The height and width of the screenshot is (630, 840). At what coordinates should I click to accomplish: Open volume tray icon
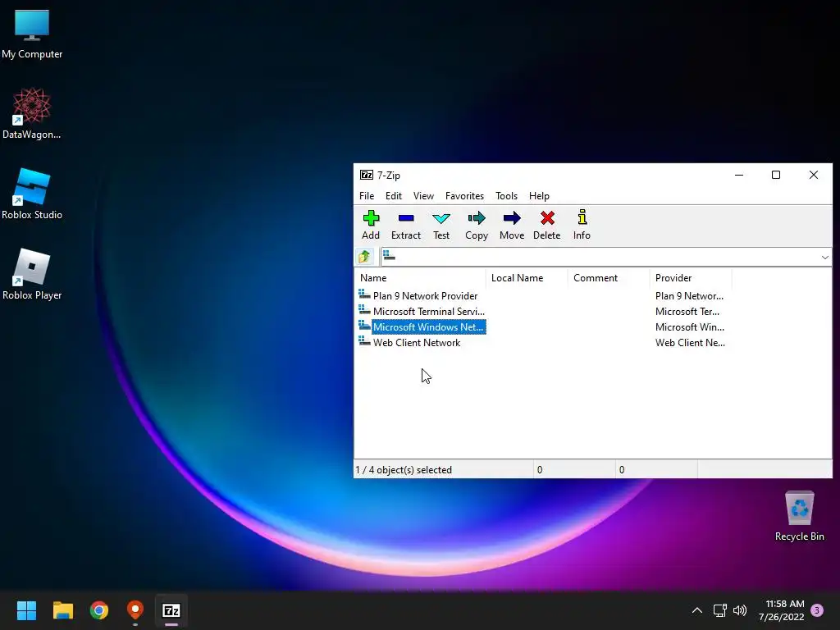tap(740, 610)
